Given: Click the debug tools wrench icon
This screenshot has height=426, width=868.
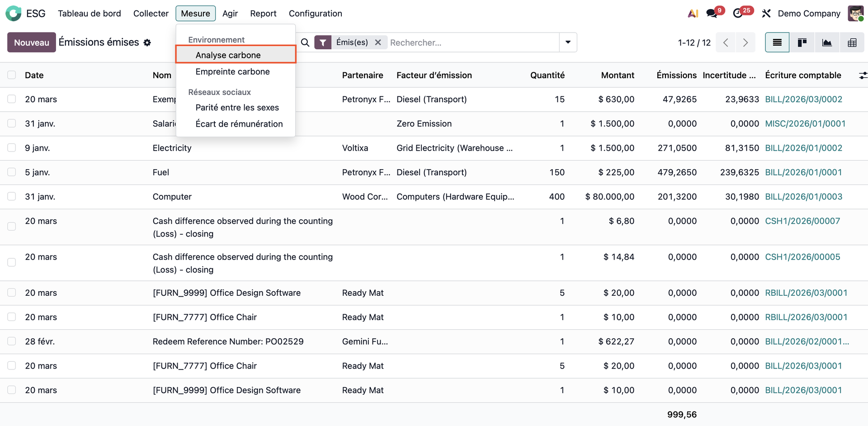Looking at the screenshot, I should tap(766, 14).
